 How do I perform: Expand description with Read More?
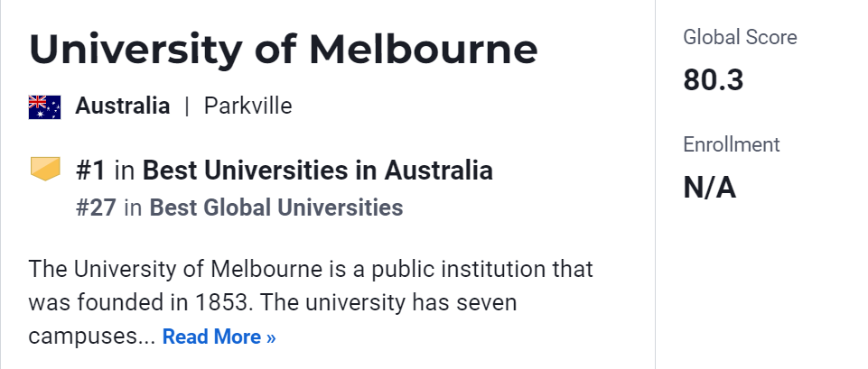pyautogui.click(x=219, y=337)
